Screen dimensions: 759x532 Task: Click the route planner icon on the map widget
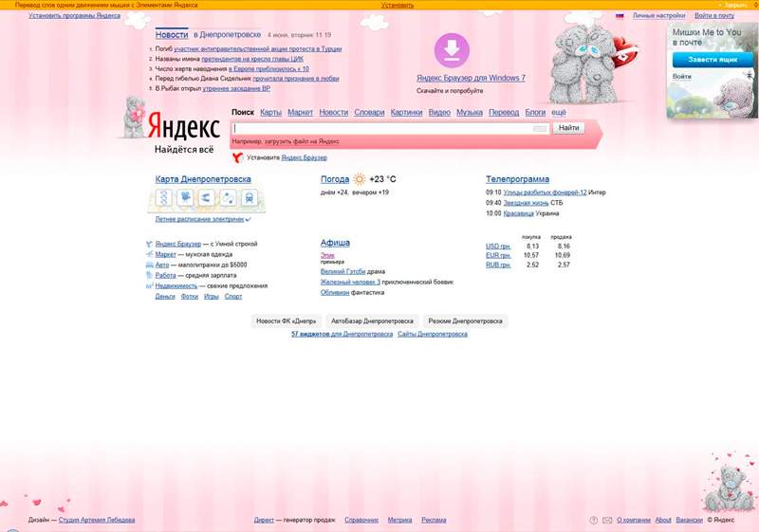228,197
